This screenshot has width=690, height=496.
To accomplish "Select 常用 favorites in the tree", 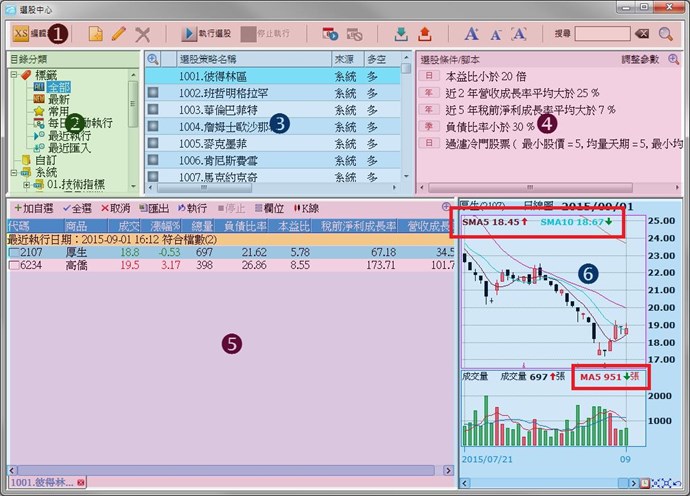I will 59,111.
